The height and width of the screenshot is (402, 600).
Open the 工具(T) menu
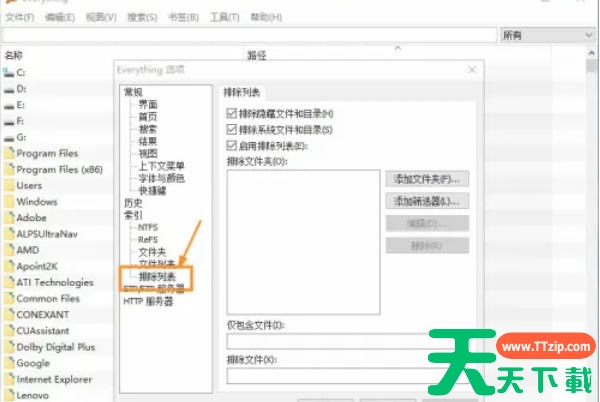click(225, 17)
